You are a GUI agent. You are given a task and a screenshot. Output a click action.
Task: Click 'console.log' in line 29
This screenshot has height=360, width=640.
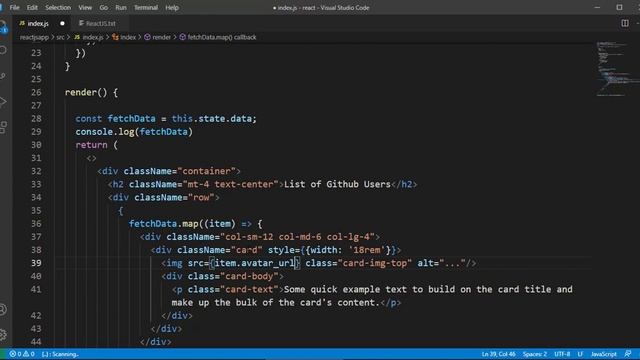coord(105,132)
